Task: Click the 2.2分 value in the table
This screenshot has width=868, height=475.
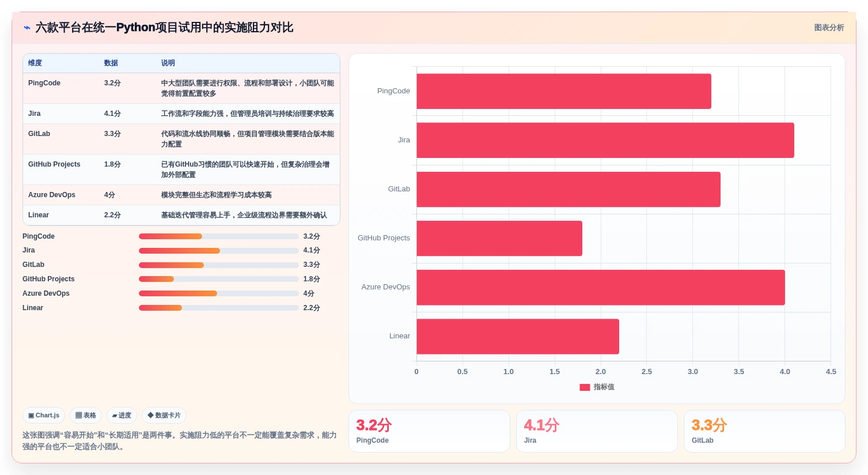Action: [x=112, y=215]
